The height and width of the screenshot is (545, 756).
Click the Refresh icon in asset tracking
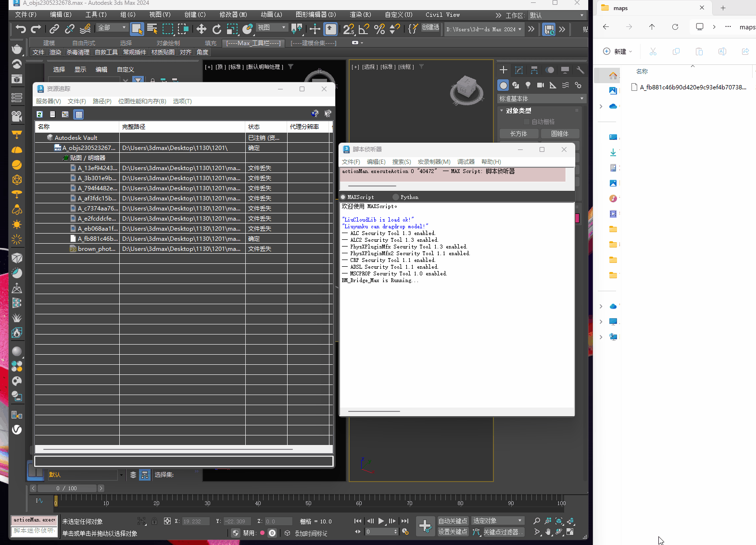(x=40, y=114)
